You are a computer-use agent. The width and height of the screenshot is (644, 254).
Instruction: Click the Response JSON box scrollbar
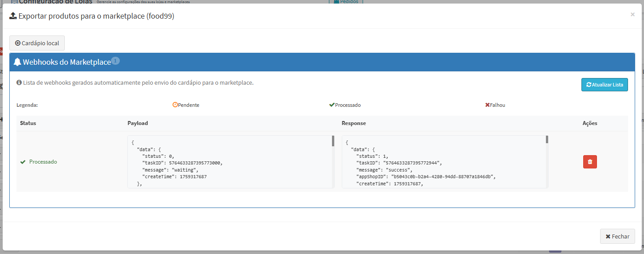pyautogui.click(x=547, y=140)
